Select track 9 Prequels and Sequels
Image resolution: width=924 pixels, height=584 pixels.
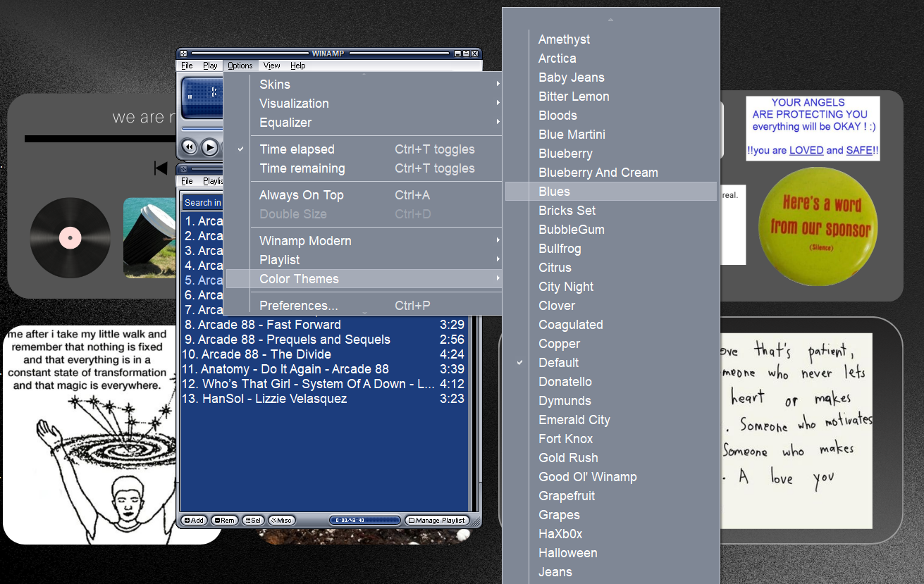[x=324, y=340]
